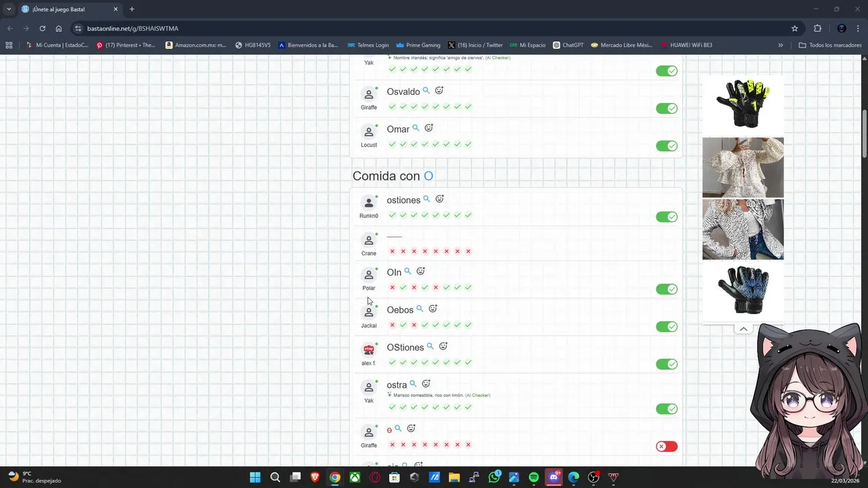The image size is (868, 488).
Task: Collapse the ad panel with the up chevron
Action: tap(743, 329)
